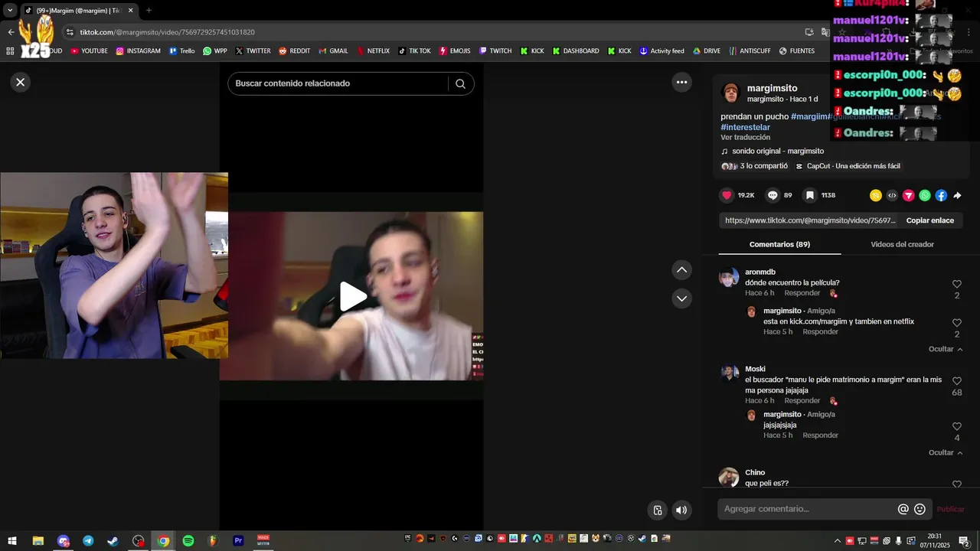Viewport: 980px width, 551px height.
Task: Like margimsito's reply about kick.com/margiim
Action: pos(956,323)
